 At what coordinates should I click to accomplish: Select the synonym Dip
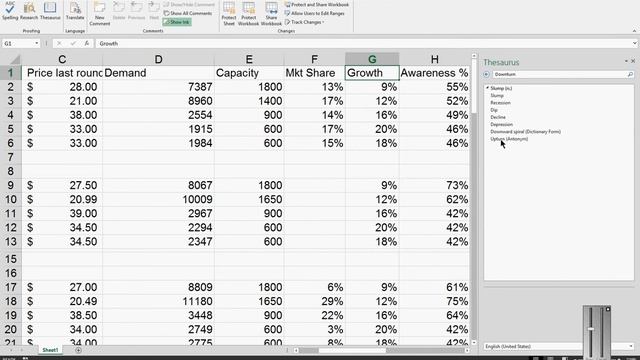[494, 110]
